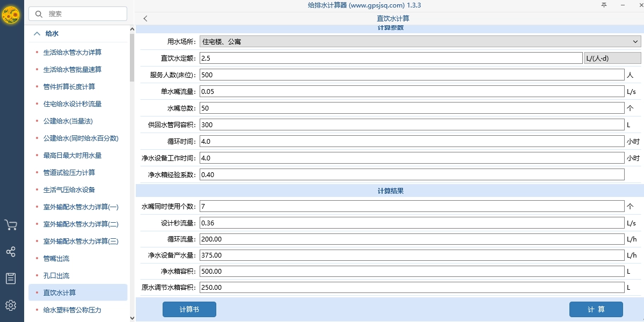Click the magnifier icon in the search box
644x322 pixels.
[x=39, y=13]
